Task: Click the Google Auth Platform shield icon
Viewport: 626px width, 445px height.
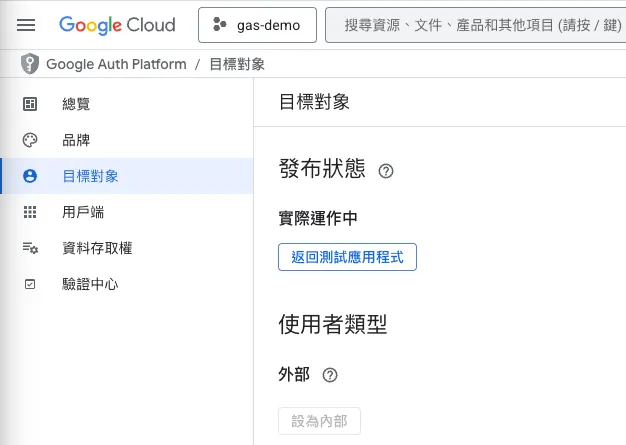Action: pyautogui.click(x=30, y=64)
